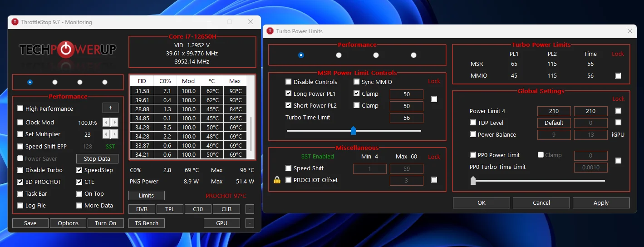
Task: Click the GPU button
Action: [x=222, y=223]
